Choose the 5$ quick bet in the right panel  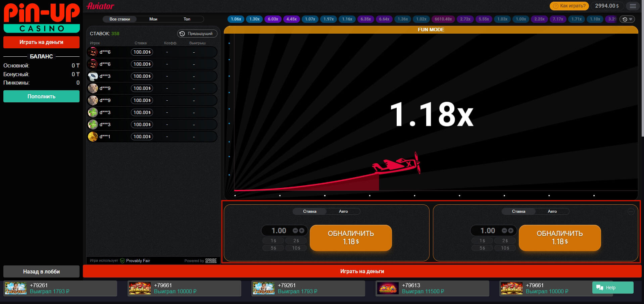[x=482, y=248]
